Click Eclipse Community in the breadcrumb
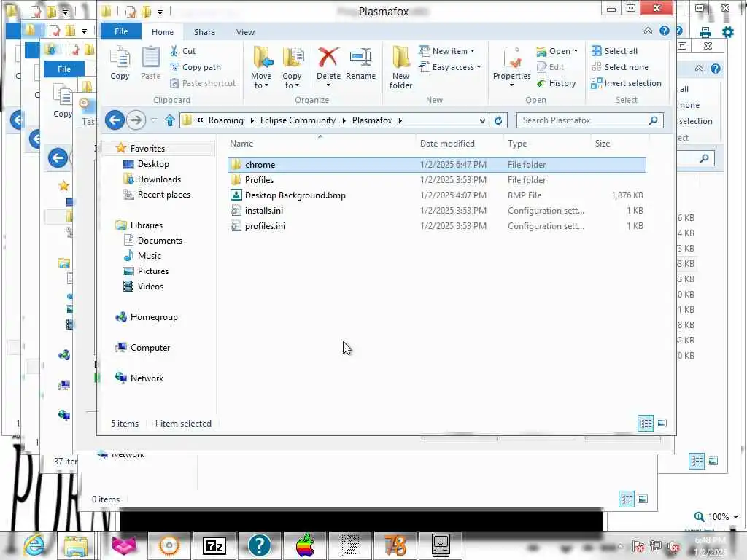 (298, 120)
